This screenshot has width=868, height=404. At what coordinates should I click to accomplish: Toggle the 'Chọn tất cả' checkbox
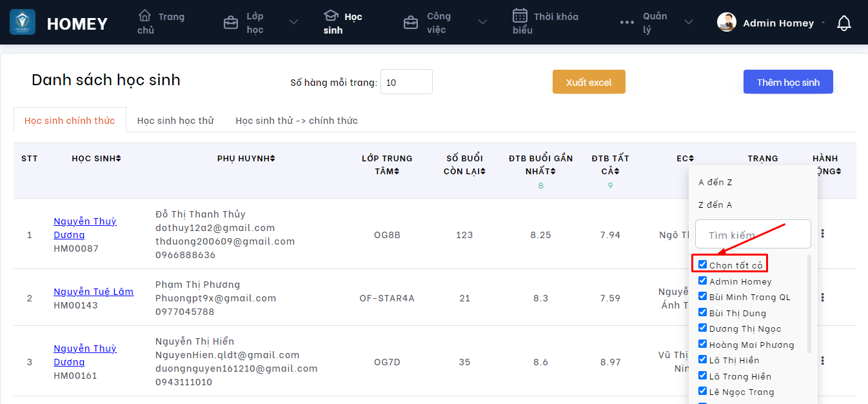click(703, 265)
